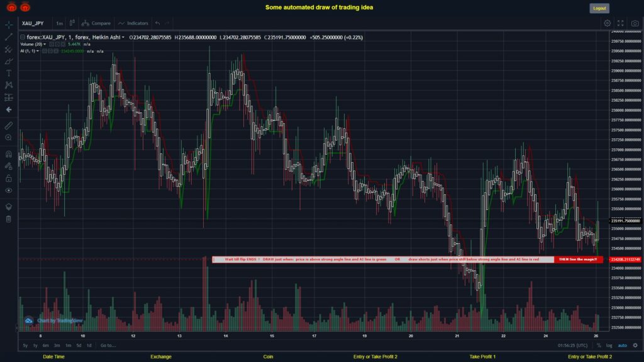The height and width of the screenshot is (362, 644).
Task: Click the left red logo icon
Action: click(11, 7)
